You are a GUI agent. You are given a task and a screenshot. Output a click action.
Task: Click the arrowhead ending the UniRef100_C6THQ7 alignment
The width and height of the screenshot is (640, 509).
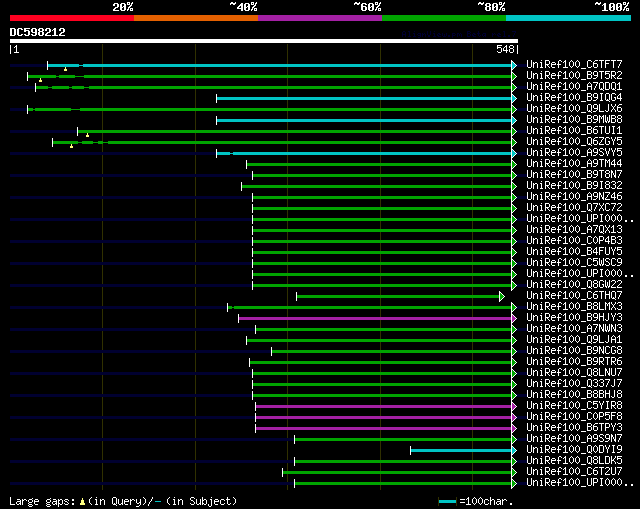click(502, 297)
